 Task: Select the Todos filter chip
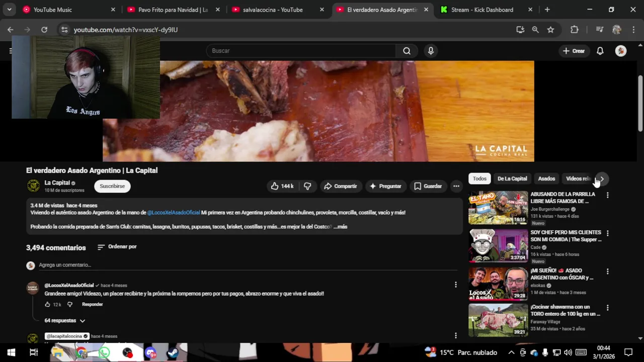(479, 178)
